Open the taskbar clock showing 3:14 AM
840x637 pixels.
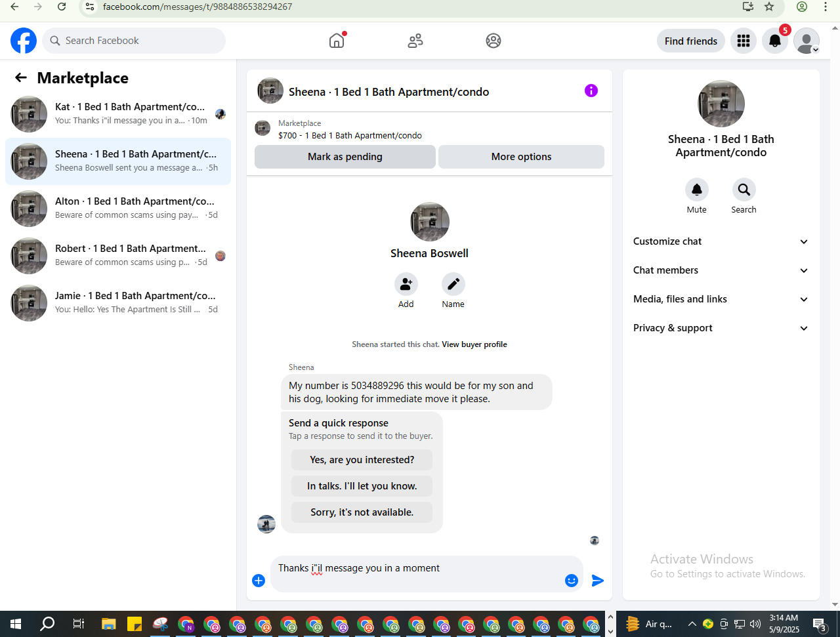(784, 624)
